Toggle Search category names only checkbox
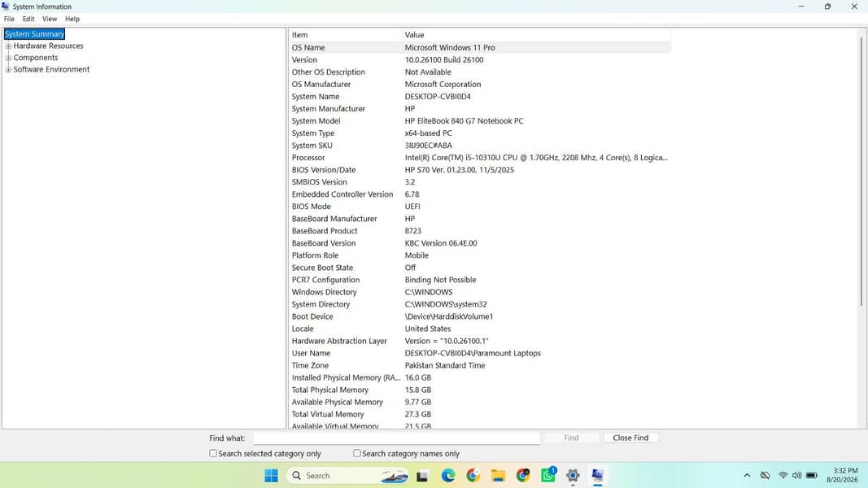The image size is (868, 488). (357, 453)
